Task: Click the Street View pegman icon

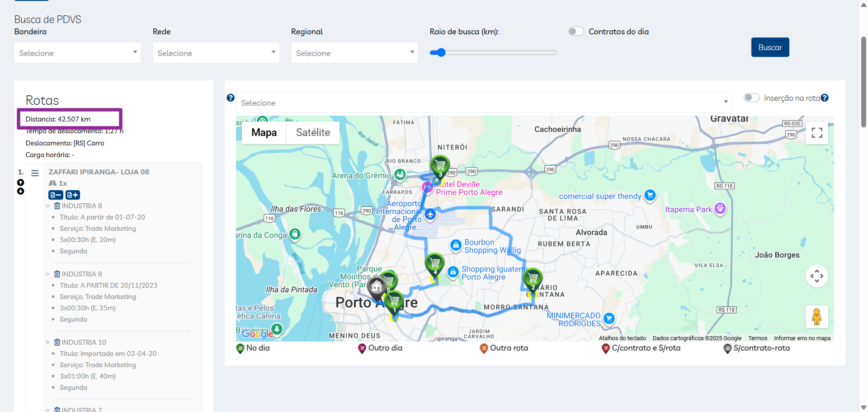Action: [x=816, y=317]
